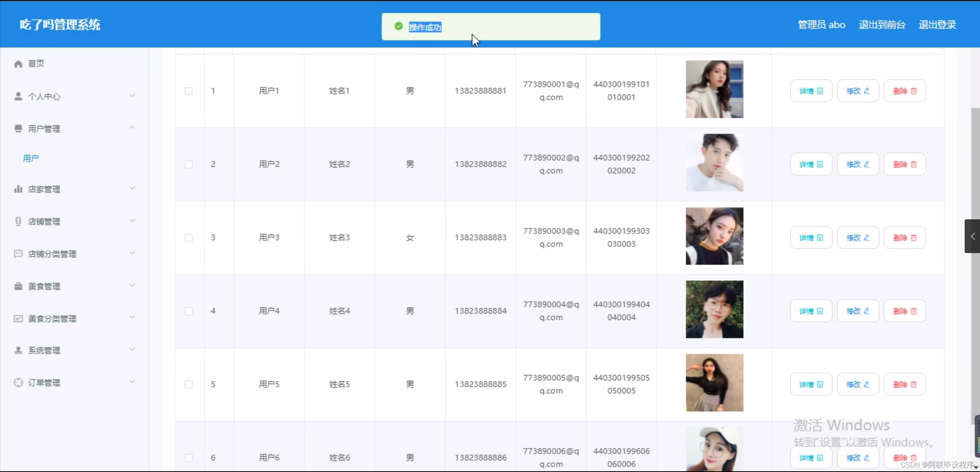This screenshot has width=980, height=472.
Task: Click the 修改 button for 用户5
Action: point(857,384)
